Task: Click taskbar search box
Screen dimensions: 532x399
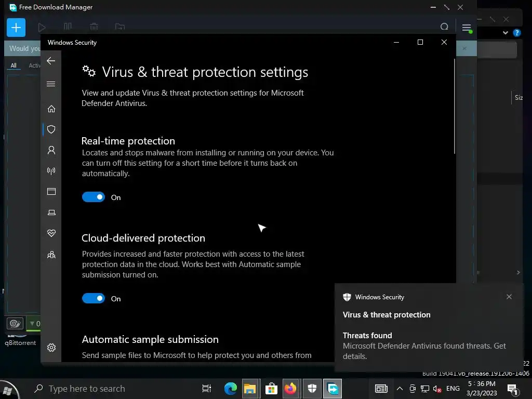Action: pos(113,389)
